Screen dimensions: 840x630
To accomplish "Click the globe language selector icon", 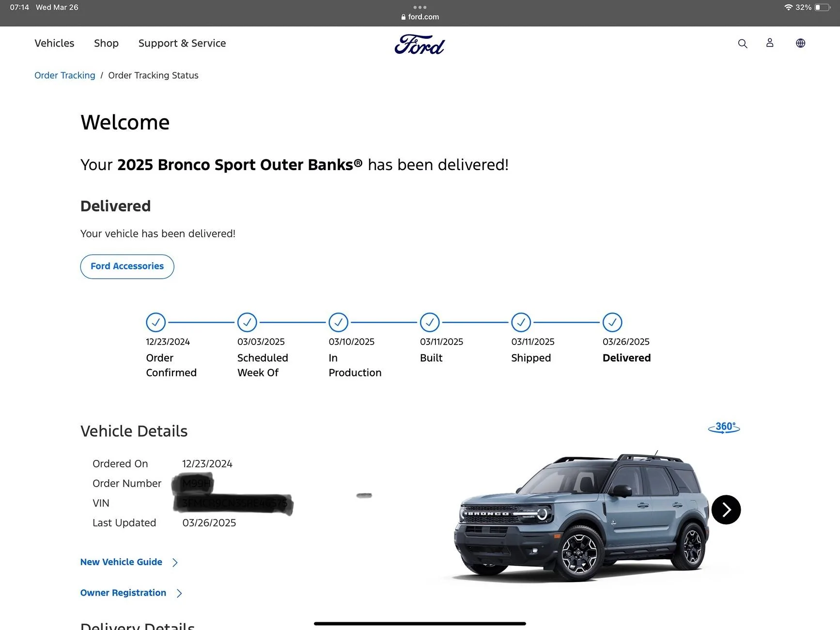I will (800, 43).
